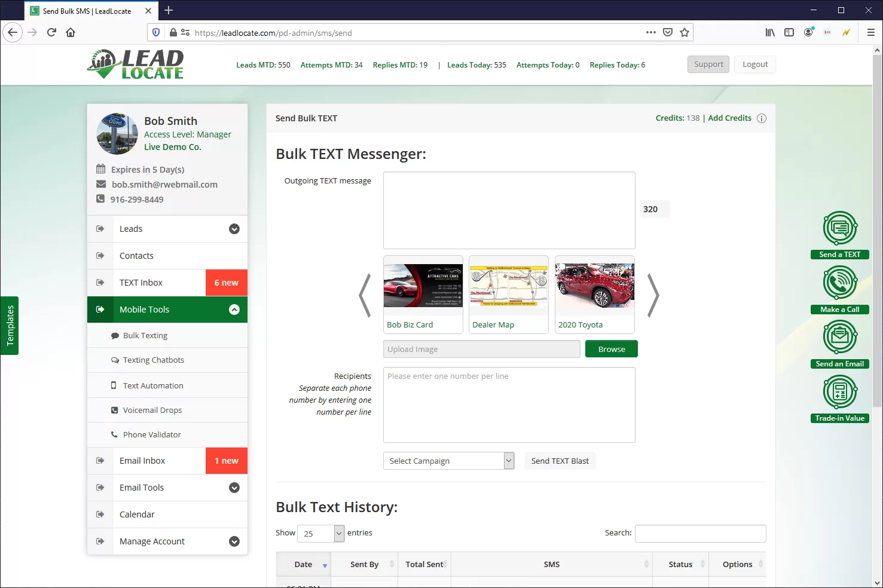The image size is (883, 588).
Task: Focus the Outgoing TEXT message field
Action: coord(509,210)
